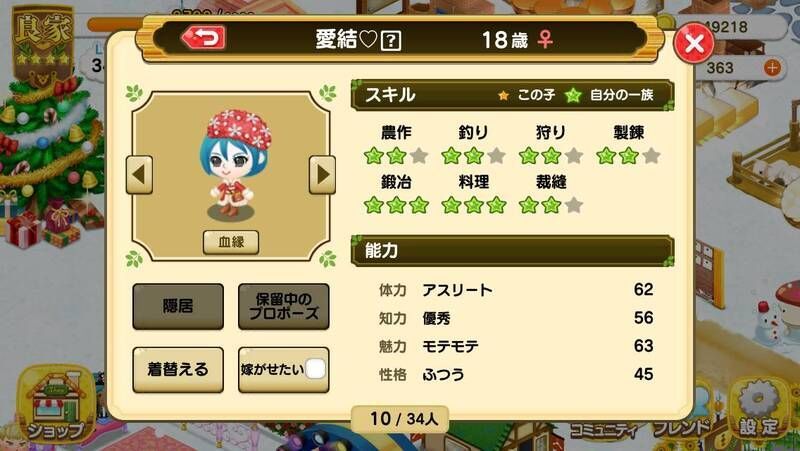The height and width of the screenshot is (451, 800).
Task: Click the 隠居 button
Action: pyautogui.click(x=178, y=306)
